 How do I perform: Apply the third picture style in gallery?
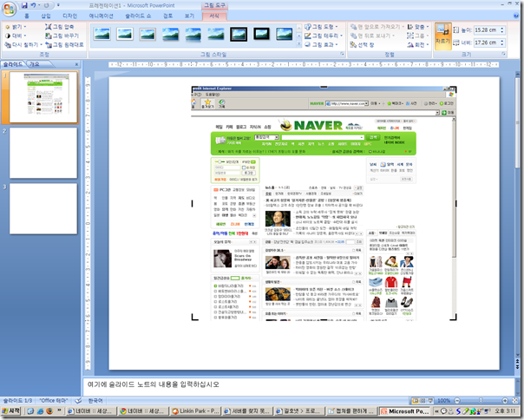click(147, 34)
